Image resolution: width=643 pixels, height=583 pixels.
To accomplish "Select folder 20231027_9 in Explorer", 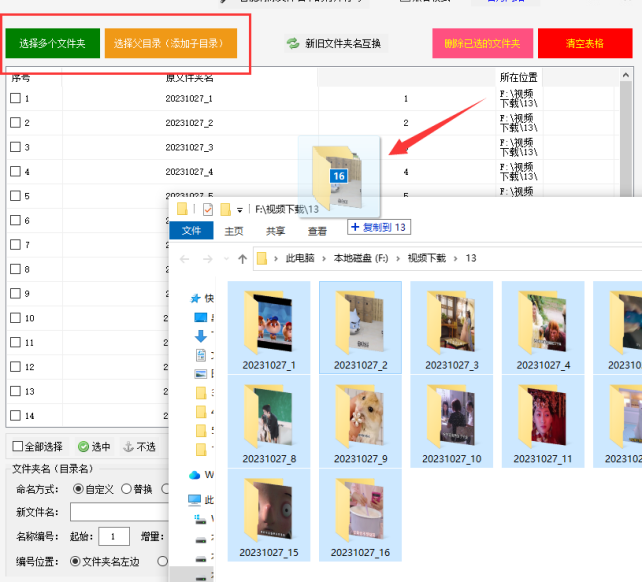I will [360, 421].
